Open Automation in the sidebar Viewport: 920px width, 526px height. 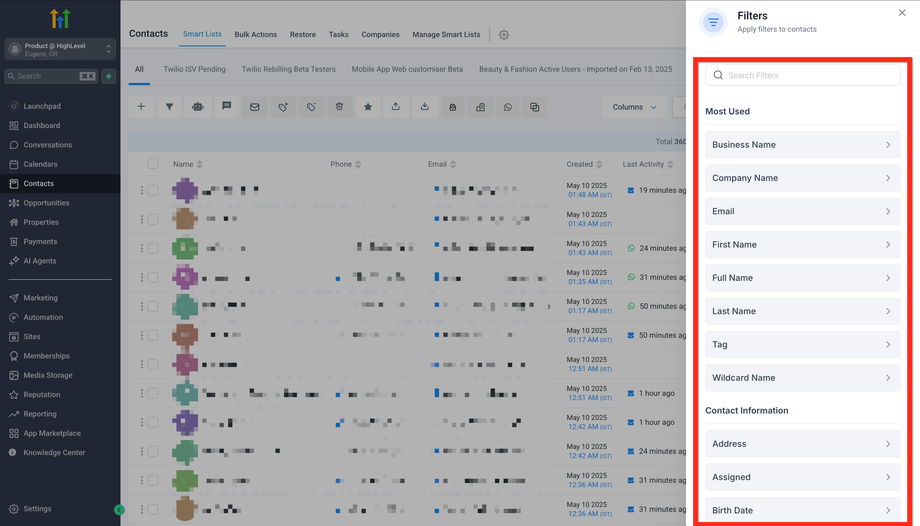[43, 317]
